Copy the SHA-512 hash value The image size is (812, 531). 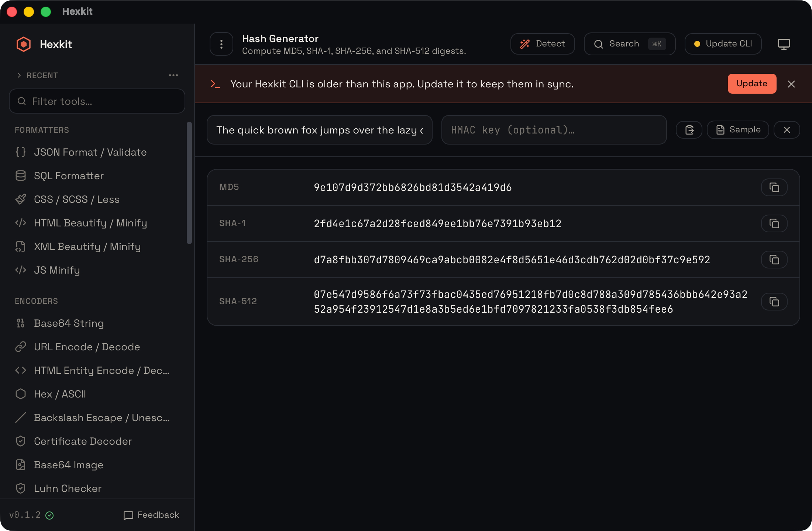tap(774, 302)
